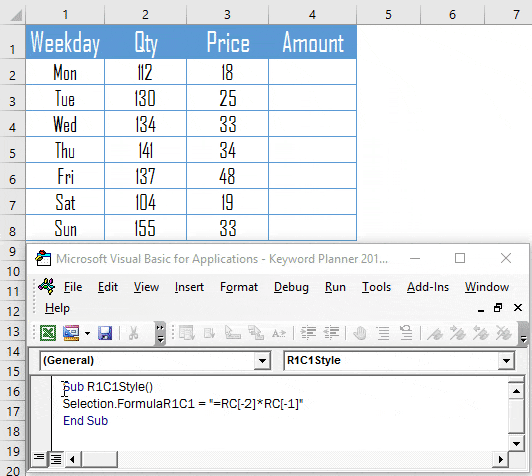Toggle breakpoint using the hand icon
The height and width of the screenshot is (476, 532).
pos(360,333)
